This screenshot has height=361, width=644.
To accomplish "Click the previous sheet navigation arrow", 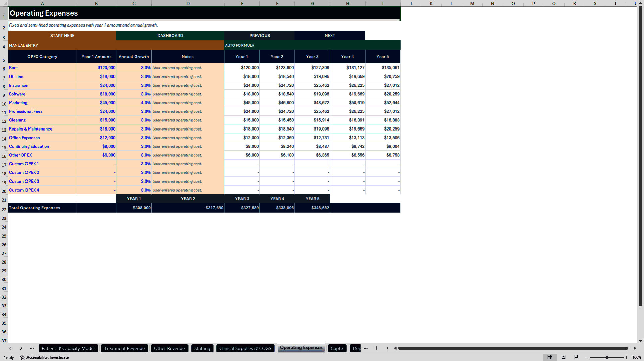I will point(10,348).
